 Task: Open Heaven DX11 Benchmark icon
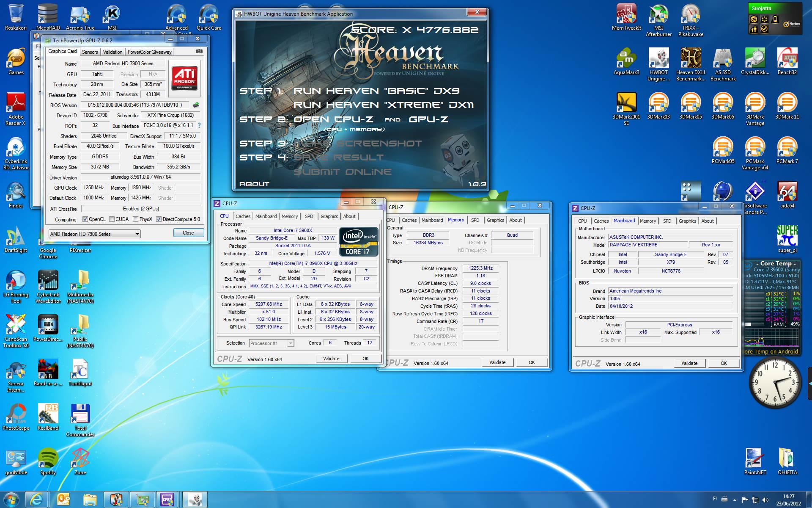691,65
